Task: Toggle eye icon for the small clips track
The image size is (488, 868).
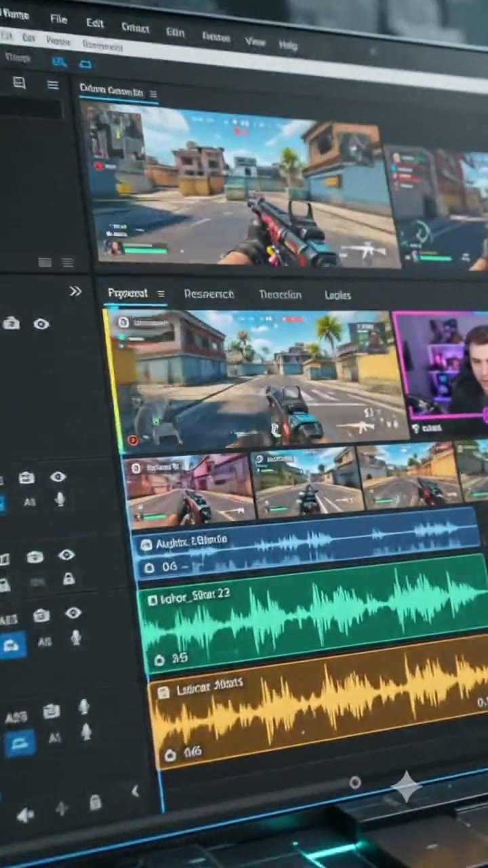Action: pos(58,477)
